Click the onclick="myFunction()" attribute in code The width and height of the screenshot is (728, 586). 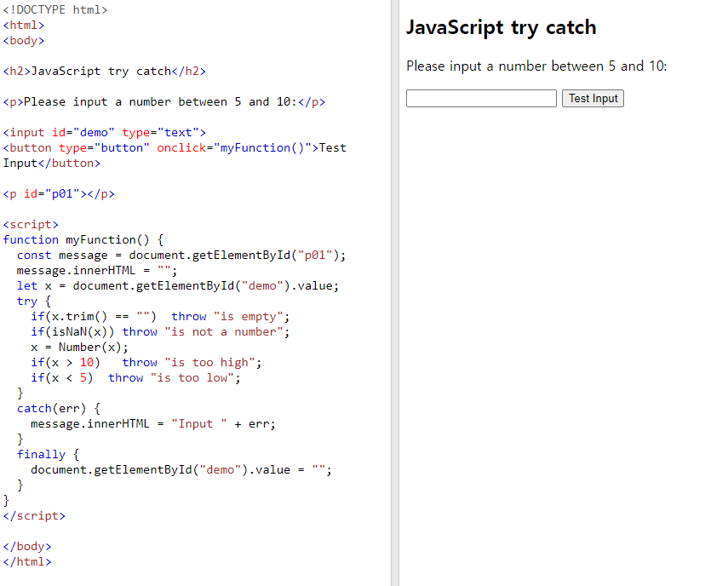click(238, 147)
